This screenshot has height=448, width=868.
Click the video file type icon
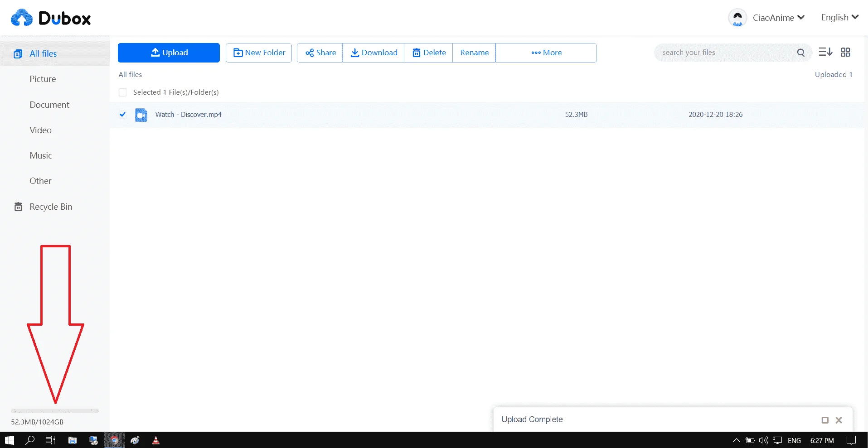[141, 115]
